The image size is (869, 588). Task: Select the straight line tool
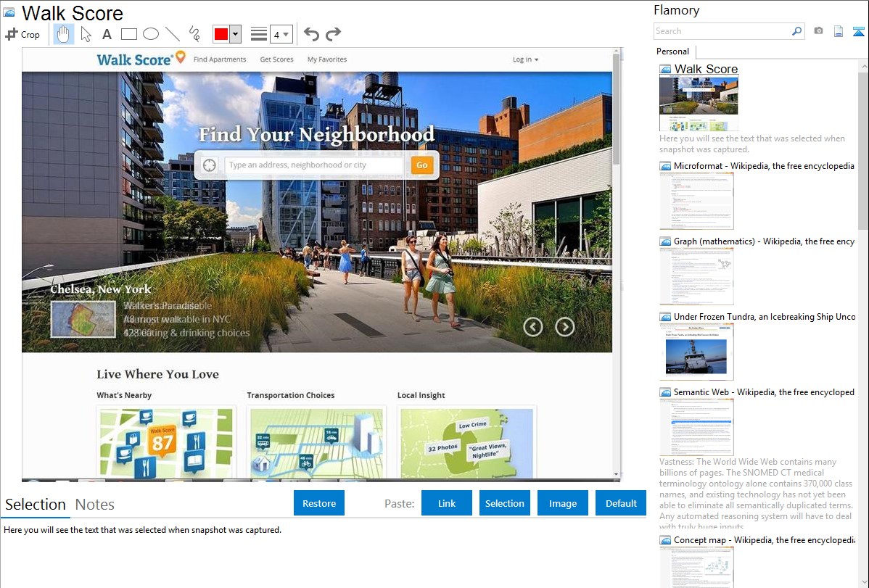point(172,34)
